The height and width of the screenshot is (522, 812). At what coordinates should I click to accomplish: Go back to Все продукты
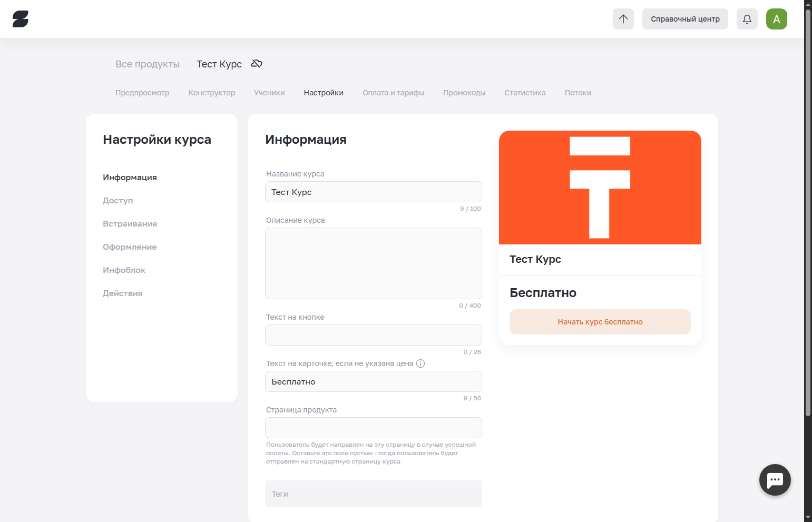pos(148,64)
